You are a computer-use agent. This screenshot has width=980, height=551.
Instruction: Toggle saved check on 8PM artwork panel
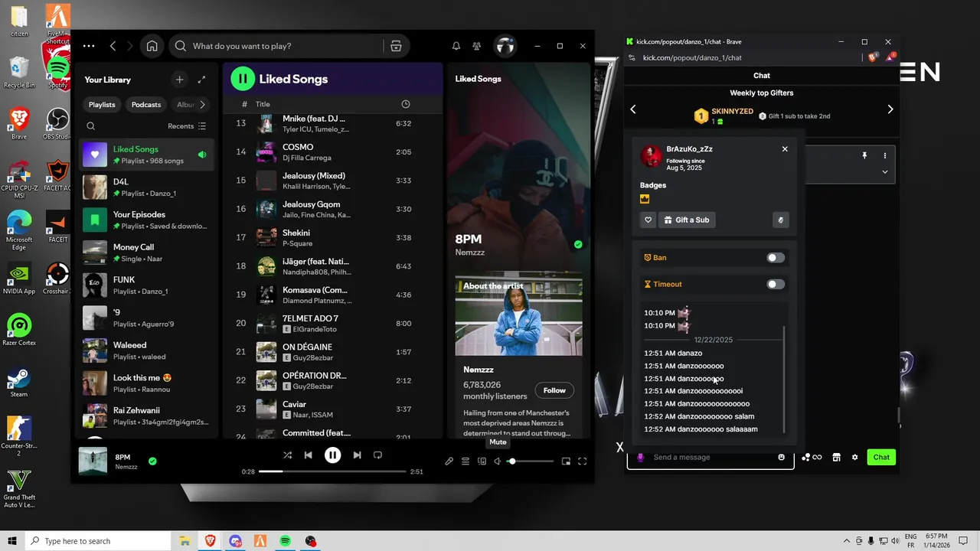(578, 245)
